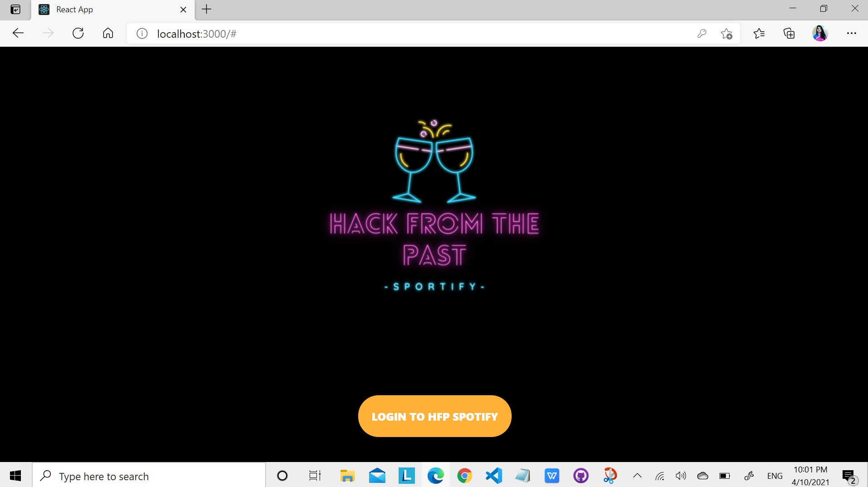Open the blue W app on taskbar
The width and height of the screenshot is (868, 487).
pyautogui.click(x=552, y=476)
